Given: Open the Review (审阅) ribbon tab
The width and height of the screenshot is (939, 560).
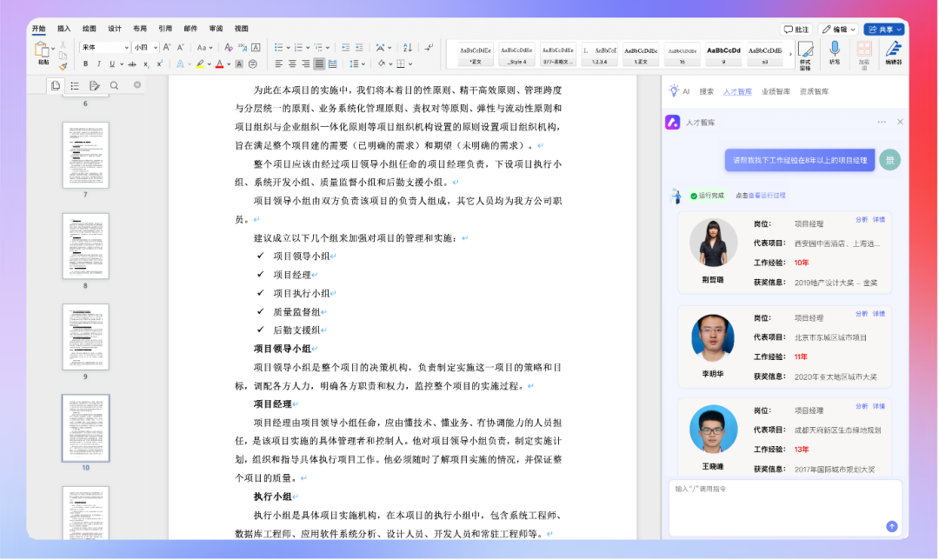Looking at the screenshot, I should 216,29.
